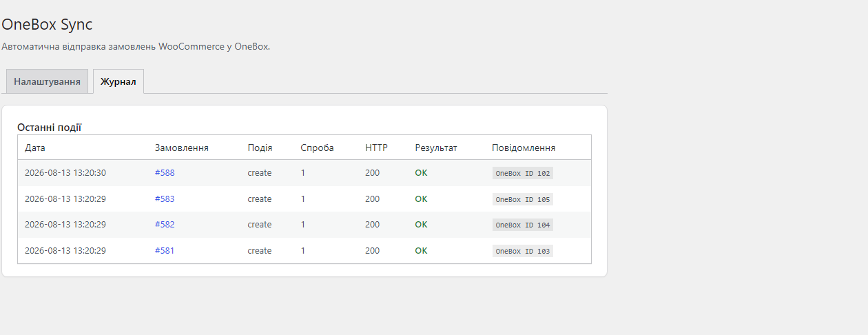Click the date in the order #583 row
868x335 pixels.
pyautogui.click(x=65, y=199)
